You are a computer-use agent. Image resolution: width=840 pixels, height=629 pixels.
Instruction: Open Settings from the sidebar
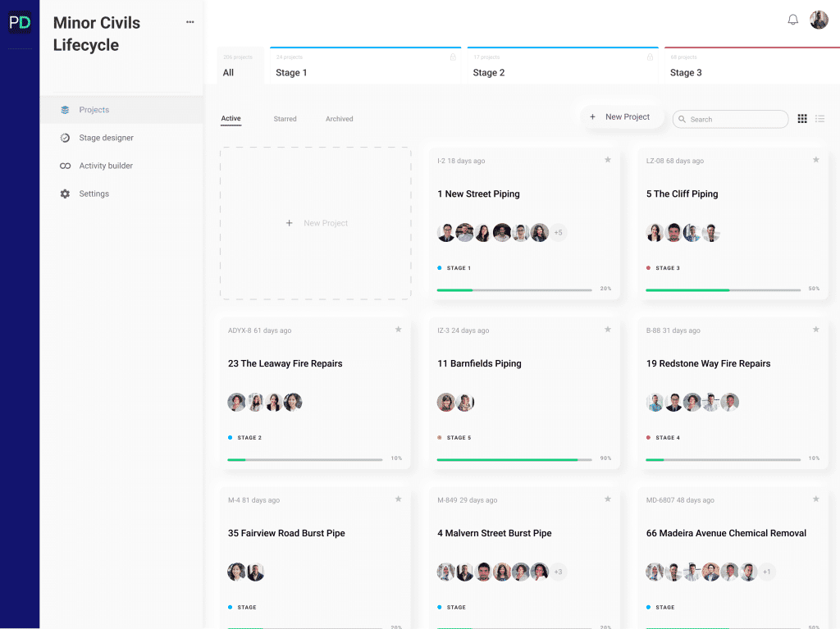point(94,194)
